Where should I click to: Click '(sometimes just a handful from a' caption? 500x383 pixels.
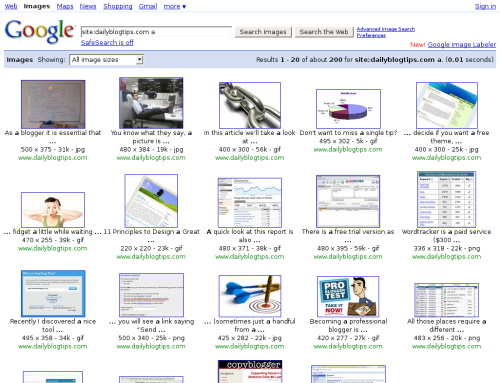coord(250,325)
